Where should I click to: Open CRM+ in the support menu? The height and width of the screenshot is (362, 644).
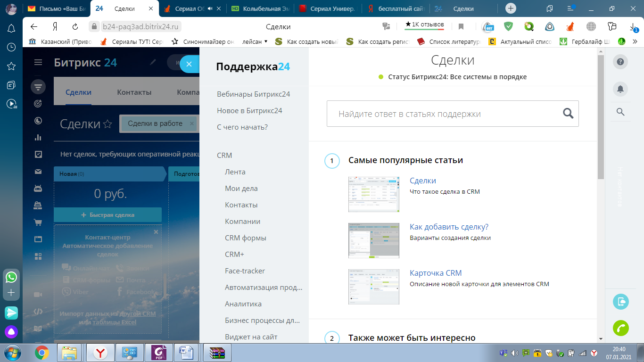pyautogui.click(x=235, y=255)
